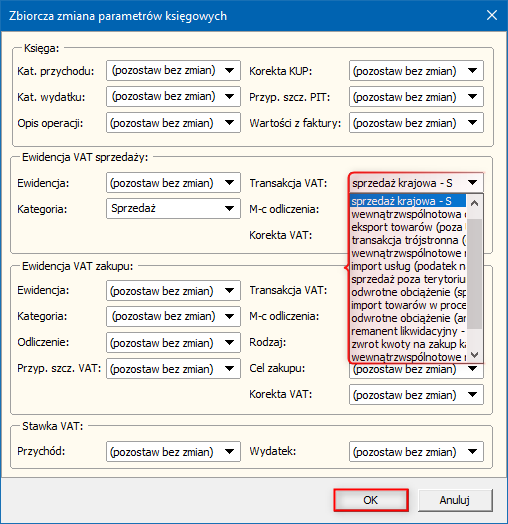
Task: Confirm changes with the OK button
Action: (x=371, y=500)
